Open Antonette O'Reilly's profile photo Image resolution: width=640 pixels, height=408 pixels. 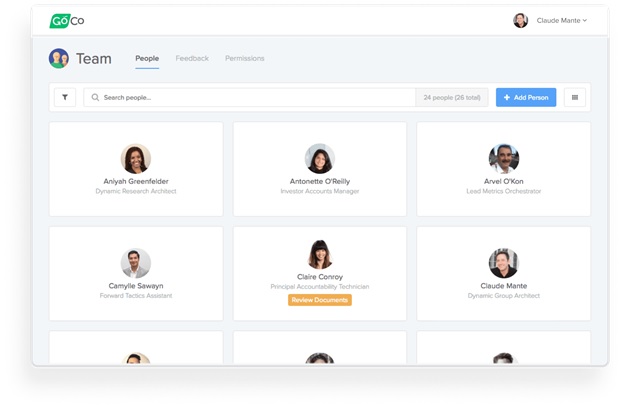pos(320,159)
